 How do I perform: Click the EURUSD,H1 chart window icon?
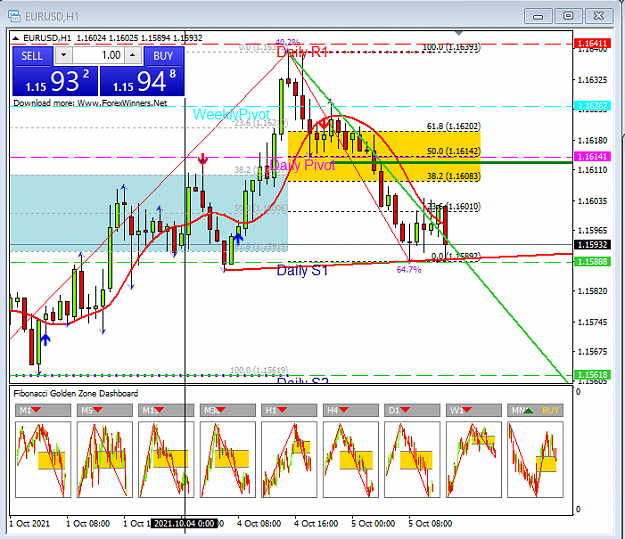[14, 16]
